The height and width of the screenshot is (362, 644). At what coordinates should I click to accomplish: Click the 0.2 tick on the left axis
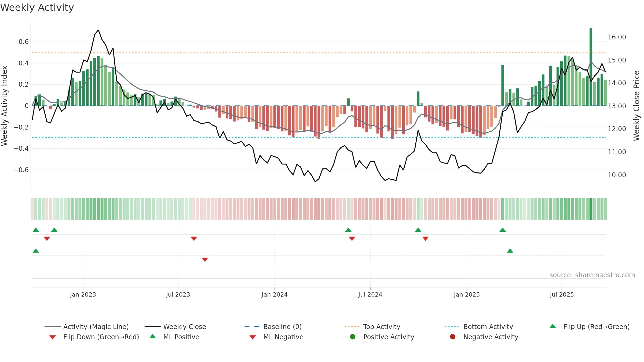[24, 84]
